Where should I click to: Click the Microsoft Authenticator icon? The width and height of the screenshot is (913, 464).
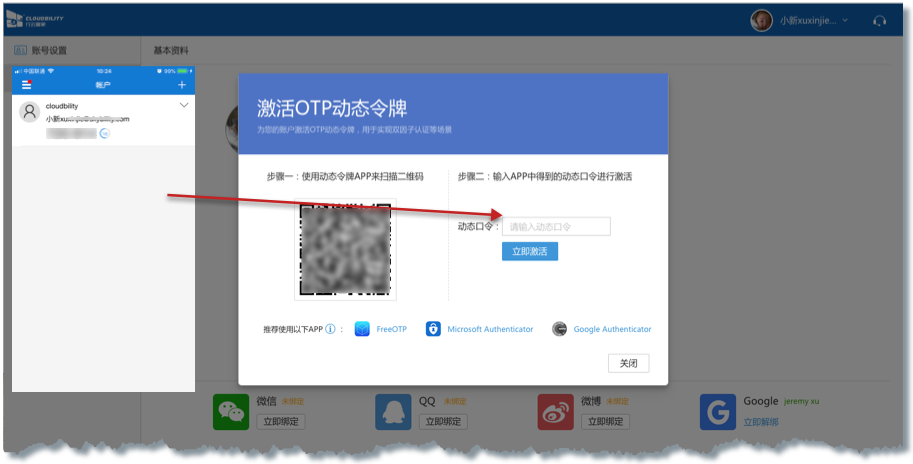[433, 329]
